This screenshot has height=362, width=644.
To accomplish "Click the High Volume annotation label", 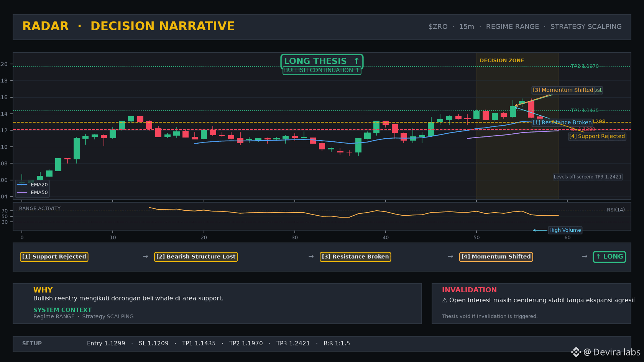I will (x=565, y=230).
